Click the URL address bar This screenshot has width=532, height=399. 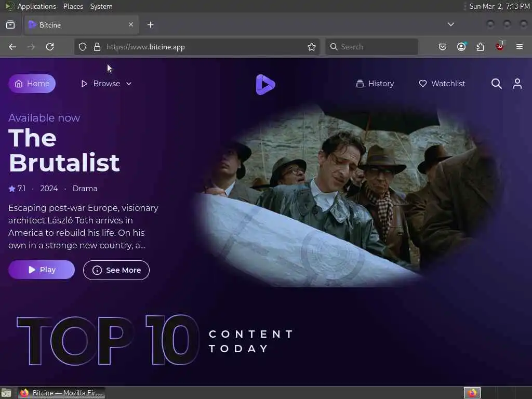pyautogui.click(x=197, y=47)
